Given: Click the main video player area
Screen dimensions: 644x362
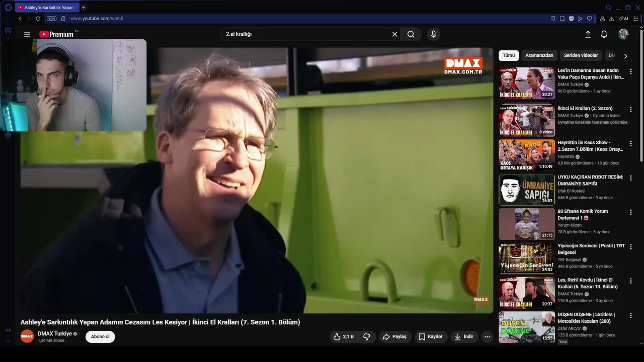Looking at the screenshot, I should click(257, 180).
